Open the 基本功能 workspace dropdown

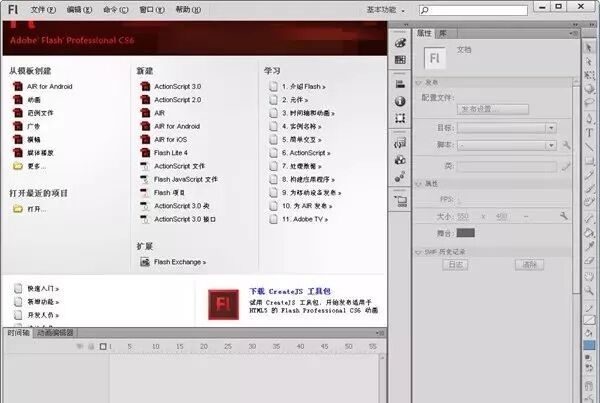click(x=385, y=10)
